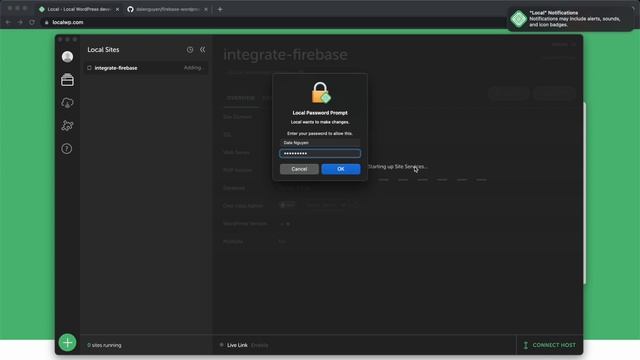The height and width of the screenshot is (360, 640).
Task: Click the "Local Password Prompt" dialog title
Action: (x=320, y=113)
